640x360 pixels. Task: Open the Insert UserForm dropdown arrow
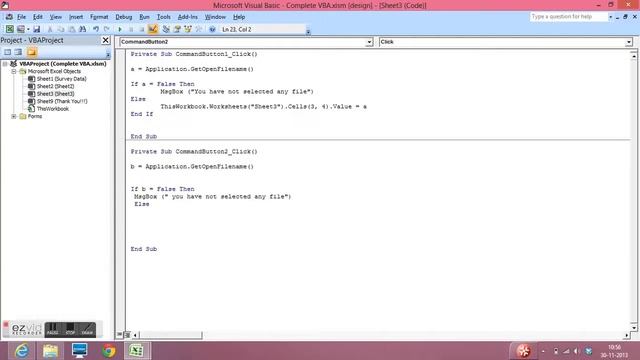[28, 29]
